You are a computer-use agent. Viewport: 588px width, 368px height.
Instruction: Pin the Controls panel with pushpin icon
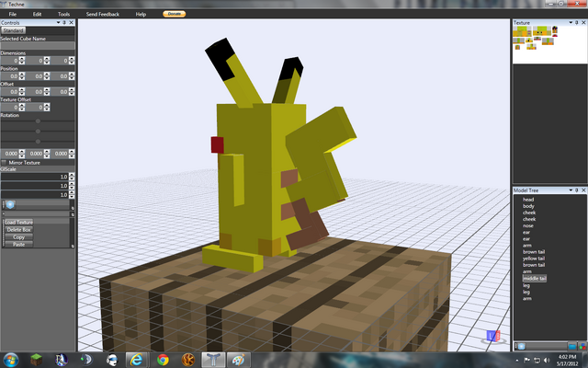coord(64,22)
